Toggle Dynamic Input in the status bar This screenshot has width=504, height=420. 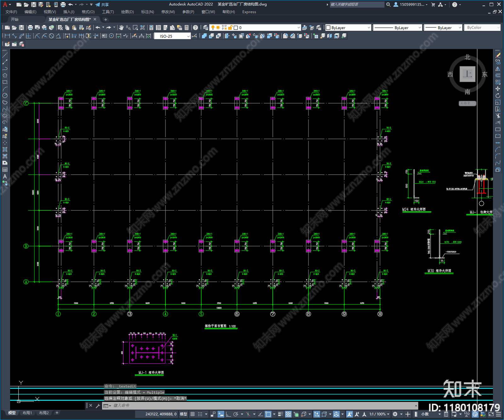coord(221,414)
